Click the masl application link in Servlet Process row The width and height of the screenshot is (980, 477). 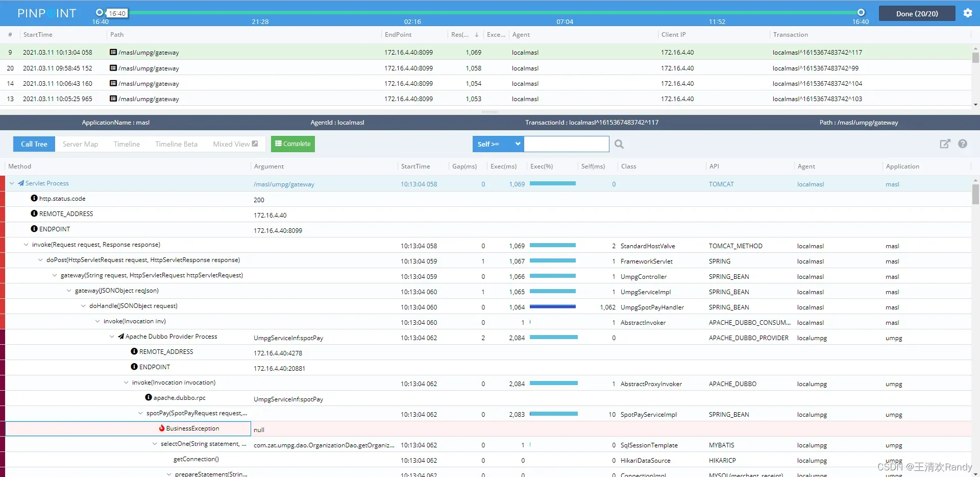coord(892,184)
